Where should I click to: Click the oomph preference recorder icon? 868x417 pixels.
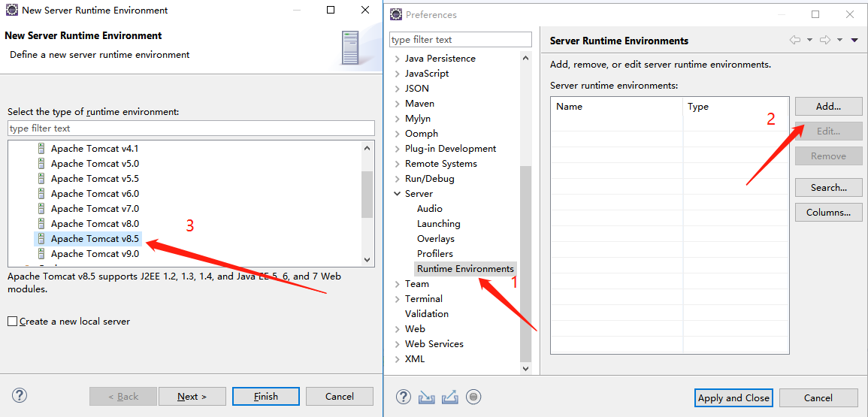[x=473, y=397]
